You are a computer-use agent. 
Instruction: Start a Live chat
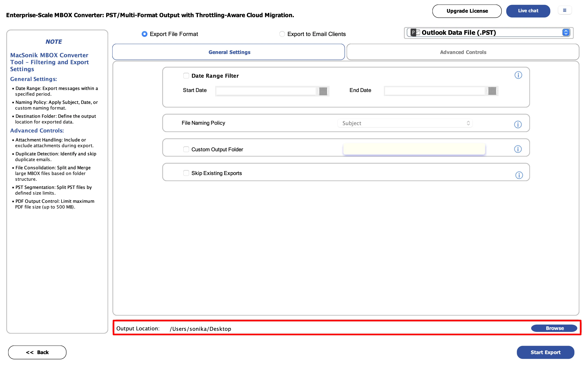[528, 11]
